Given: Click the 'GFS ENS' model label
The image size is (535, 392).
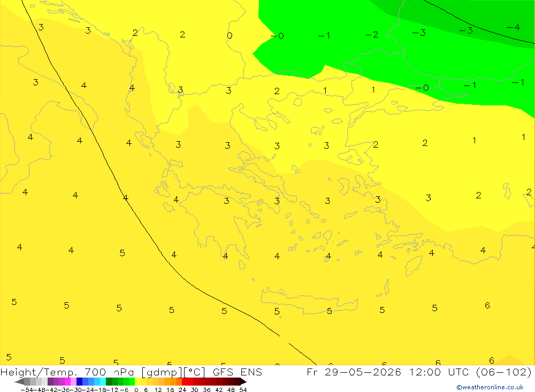Looking at the screenshot, I should (x=238, y=372).
